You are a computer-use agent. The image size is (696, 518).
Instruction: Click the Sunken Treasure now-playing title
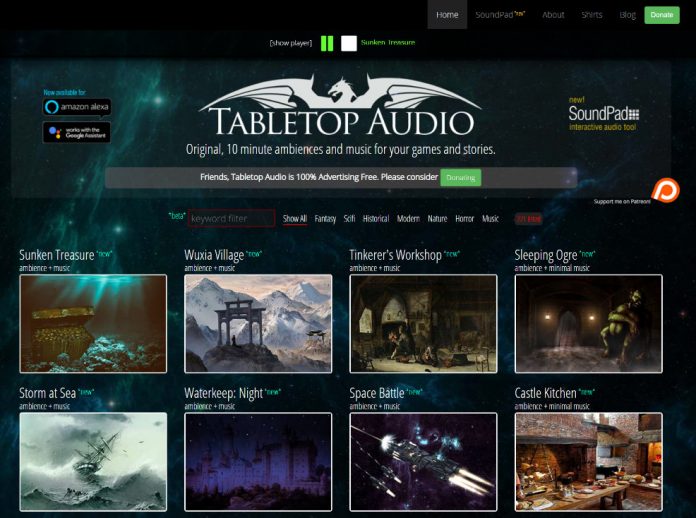[x=388, y=43]
